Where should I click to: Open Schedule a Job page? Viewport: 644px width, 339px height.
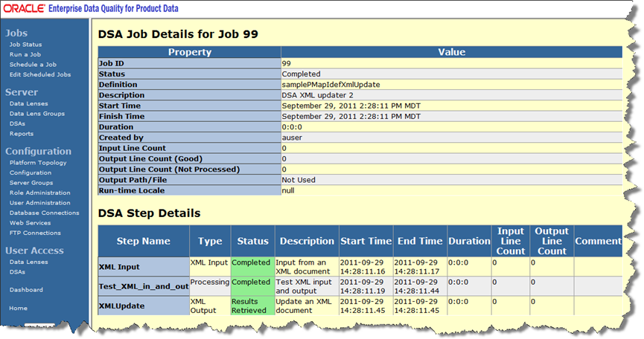click(x=33, y=65)
